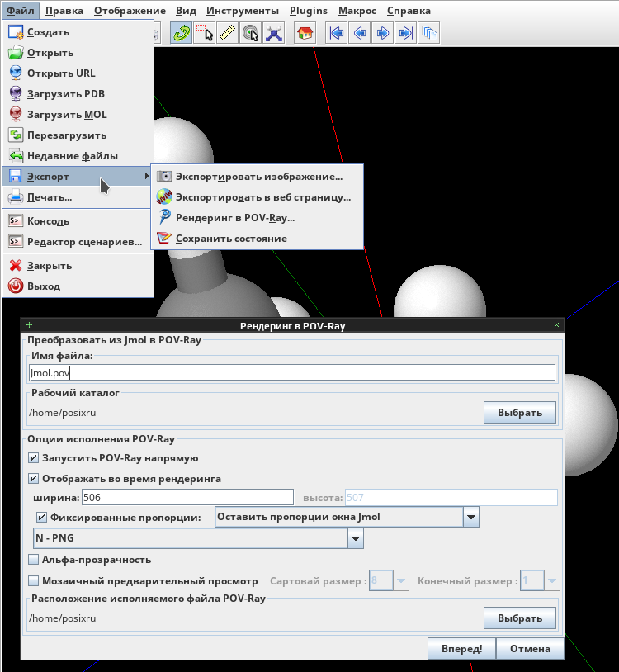Viewport: 619px width, 672px height.
Task: Choose Создать from the file menu
Action: 78,32
